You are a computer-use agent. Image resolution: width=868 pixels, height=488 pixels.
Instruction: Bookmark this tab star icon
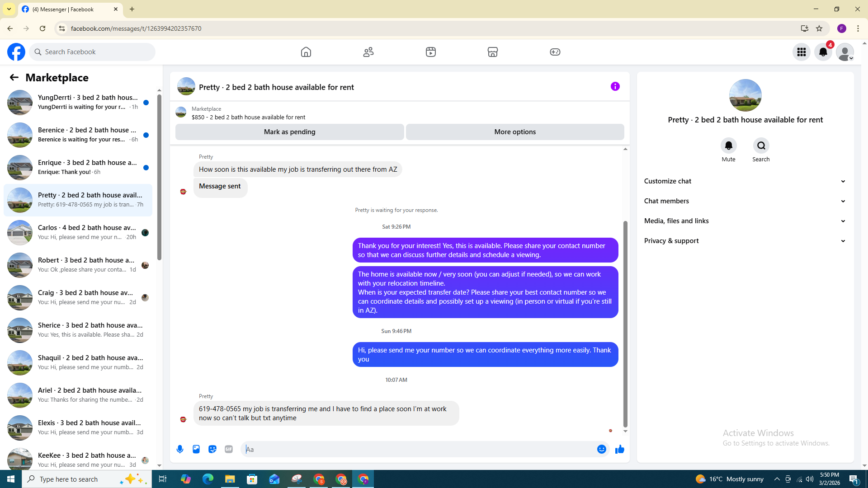[x=819, y=28]
